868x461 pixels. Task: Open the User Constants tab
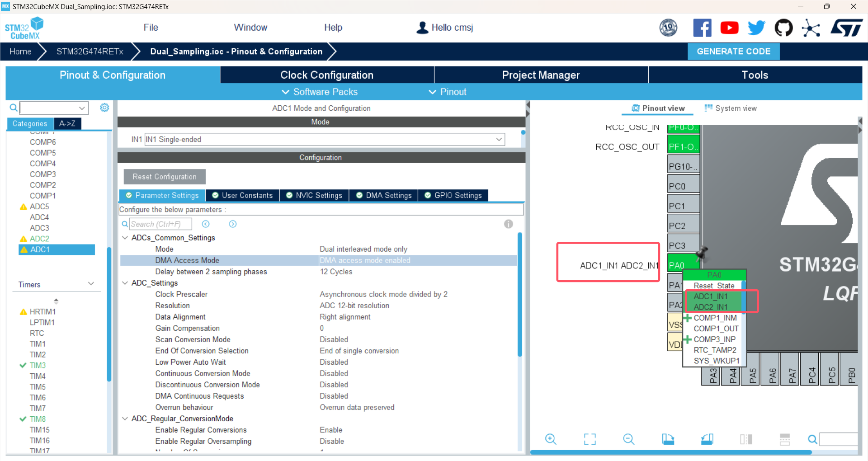click(x=242, y=195)
